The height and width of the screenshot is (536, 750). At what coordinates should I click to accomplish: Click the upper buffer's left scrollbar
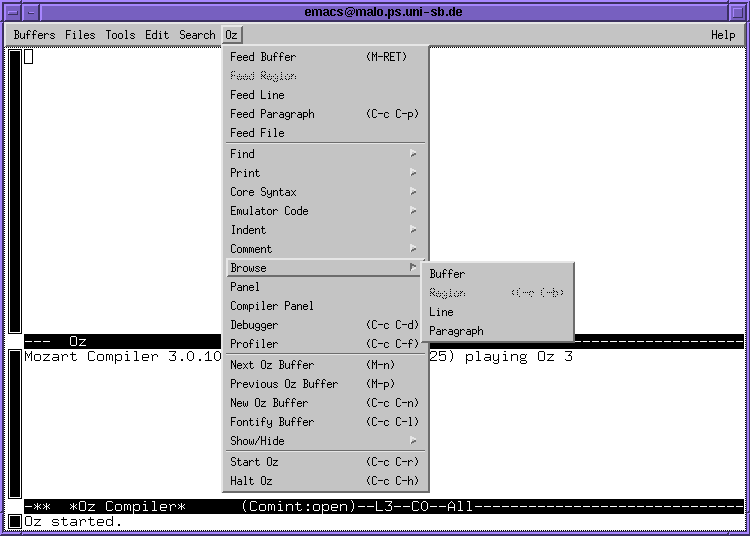point(15,190)
